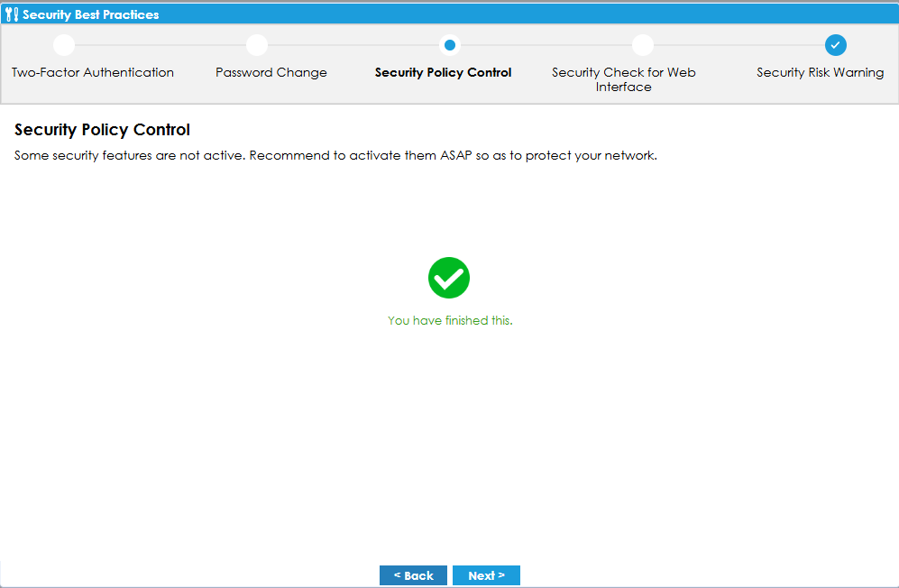Image resolution: width=899 pixels, height=588 pixels.
Task: Select the Two-Factor Authentication step circle
Action: [x=64, y=45]
